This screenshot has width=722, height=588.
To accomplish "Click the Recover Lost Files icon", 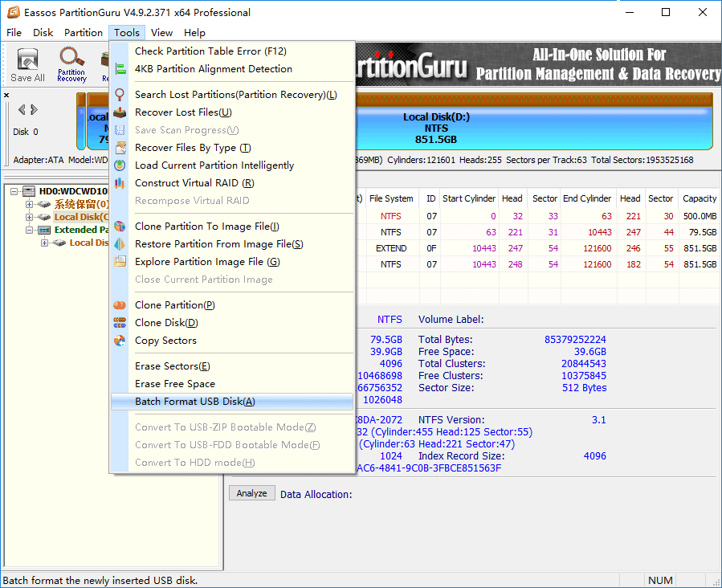I will [120, 112].
